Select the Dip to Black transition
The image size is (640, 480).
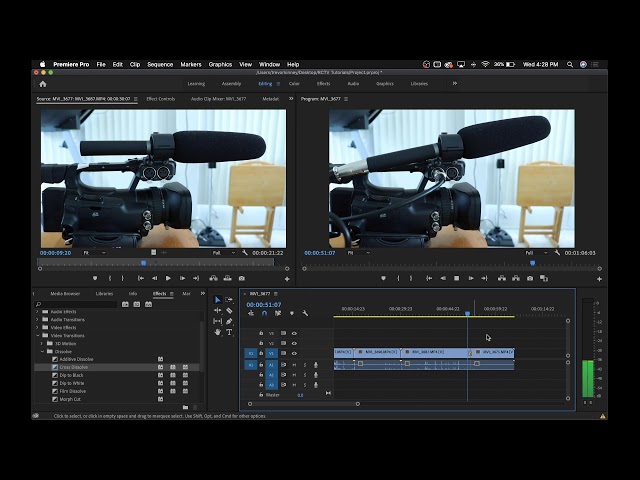coord(71,375)
